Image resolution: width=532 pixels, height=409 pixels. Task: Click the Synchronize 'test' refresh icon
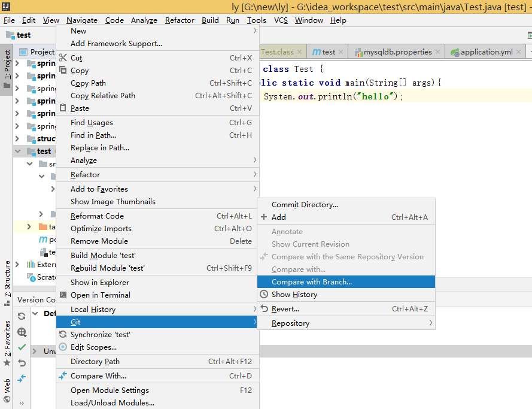click(x=63, y=334)
